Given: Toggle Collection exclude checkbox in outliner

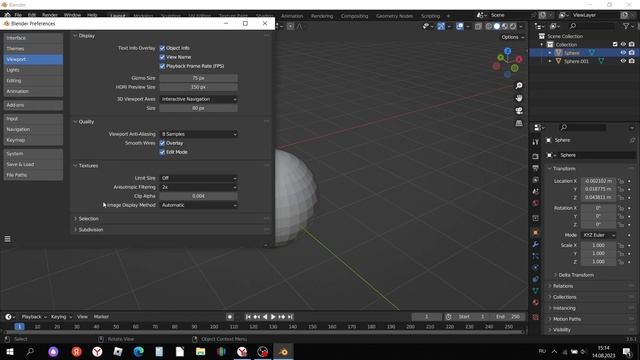Looking at the screenshot, I should pyautogui.click(x=615, y=44).
